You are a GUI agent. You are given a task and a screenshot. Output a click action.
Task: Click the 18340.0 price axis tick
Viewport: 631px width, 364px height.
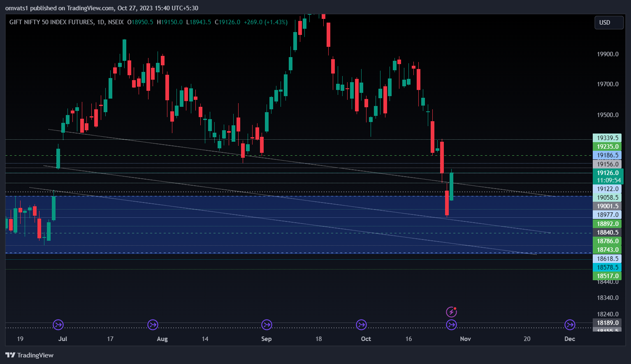pyautogui.click(x=608, y=298)
